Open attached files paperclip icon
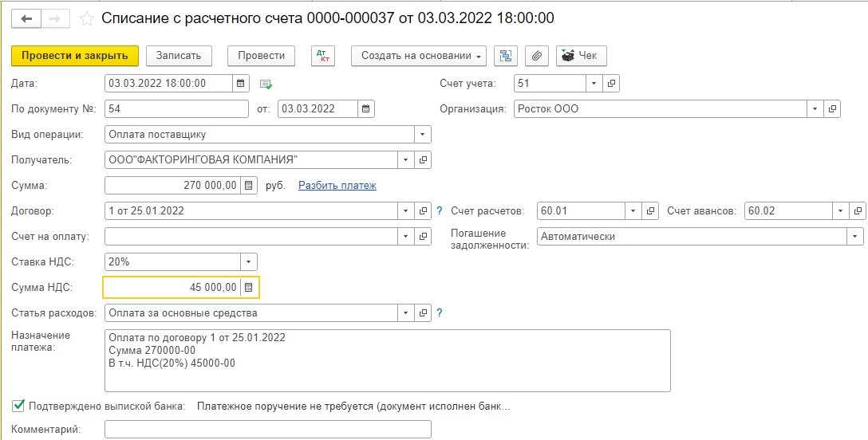 point(536,56)
